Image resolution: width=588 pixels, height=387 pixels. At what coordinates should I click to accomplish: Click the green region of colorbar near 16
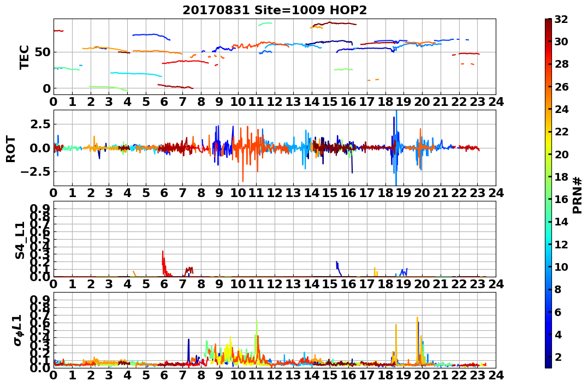[x=548, y=199]
